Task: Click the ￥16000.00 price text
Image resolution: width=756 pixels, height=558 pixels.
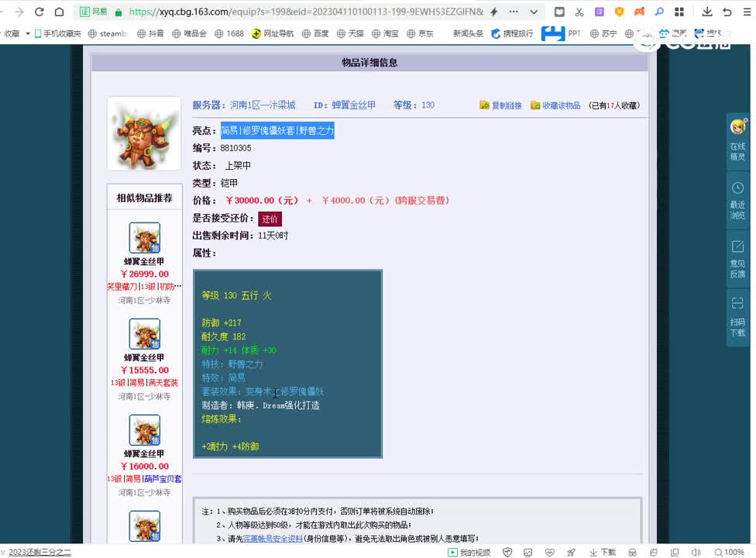Action: coord(144,466)
